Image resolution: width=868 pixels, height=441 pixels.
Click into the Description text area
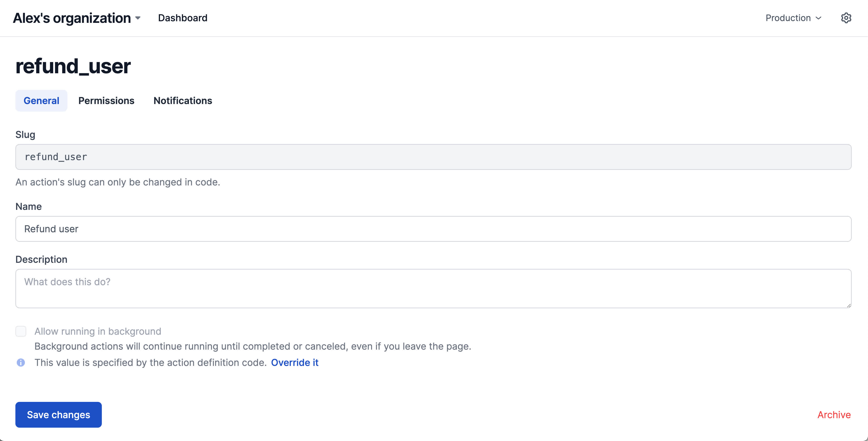433,288
